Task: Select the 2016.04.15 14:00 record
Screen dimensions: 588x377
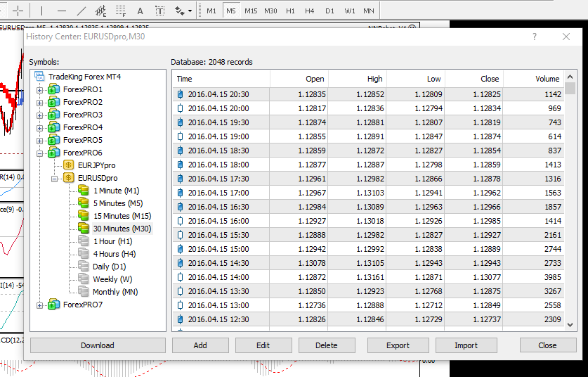Action: [x=368, y=278]
